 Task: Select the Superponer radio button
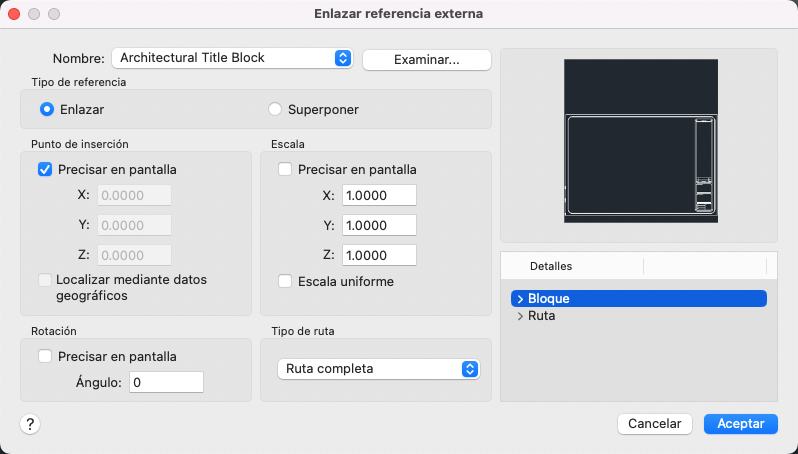pyautogui.click(x=275, y=109)
